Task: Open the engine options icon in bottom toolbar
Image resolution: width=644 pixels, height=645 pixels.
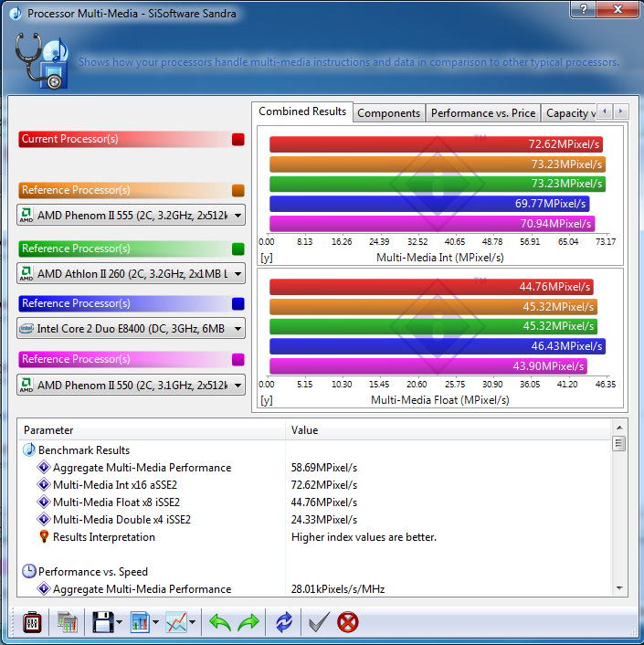Action: (x=32, y=622)
